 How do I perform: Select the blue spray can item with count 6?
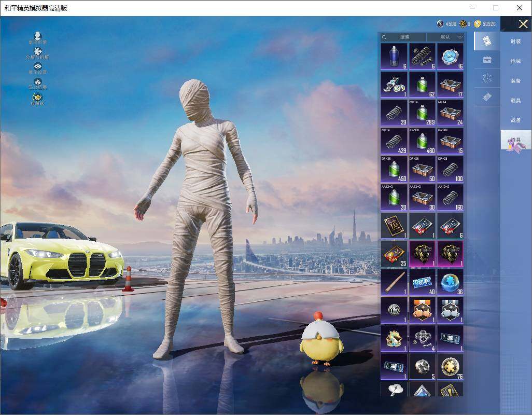(x=394, y=57)
